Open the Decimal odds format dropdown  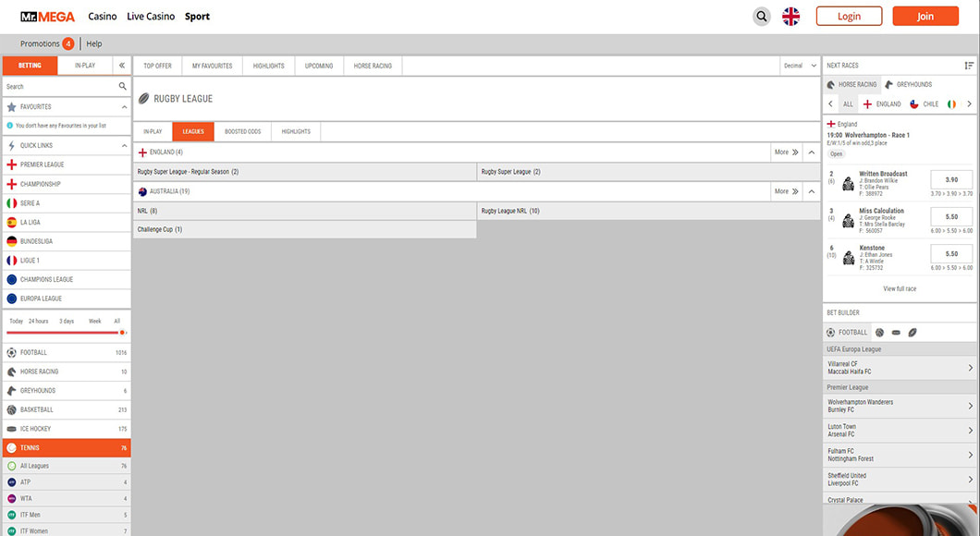point(800,66)
